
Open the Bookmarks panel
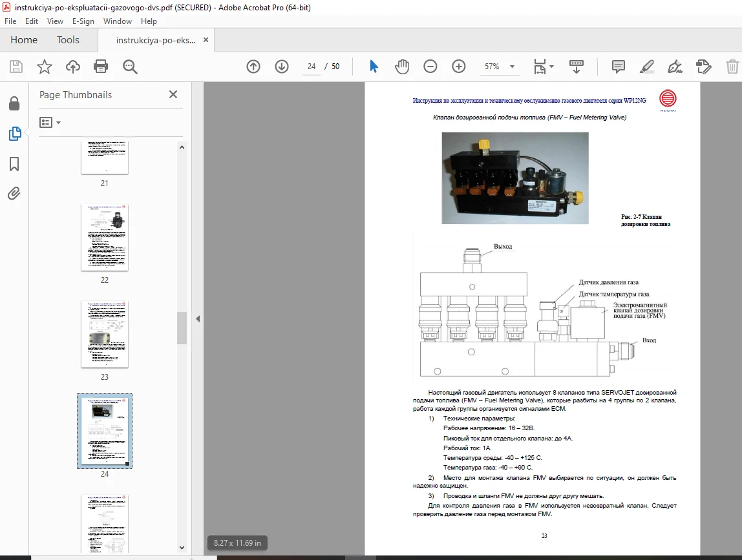tap(14, 164)
